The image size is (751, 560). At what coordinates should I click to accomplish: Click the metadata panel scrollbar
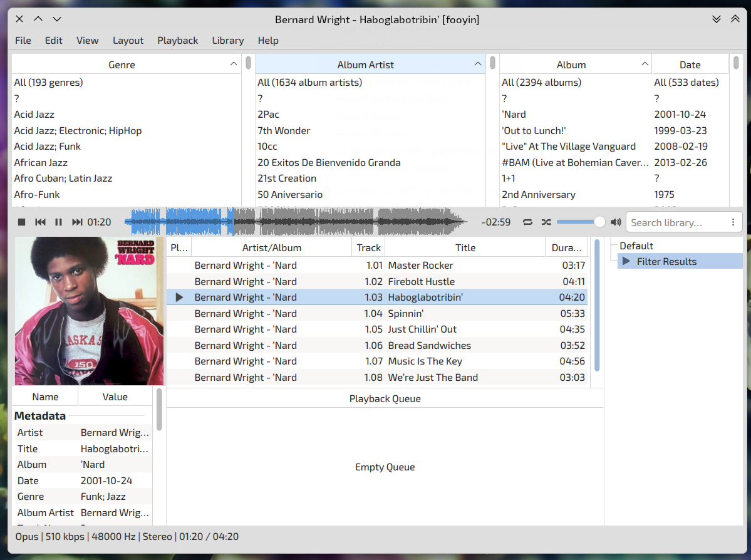click(x=159, y=410)
